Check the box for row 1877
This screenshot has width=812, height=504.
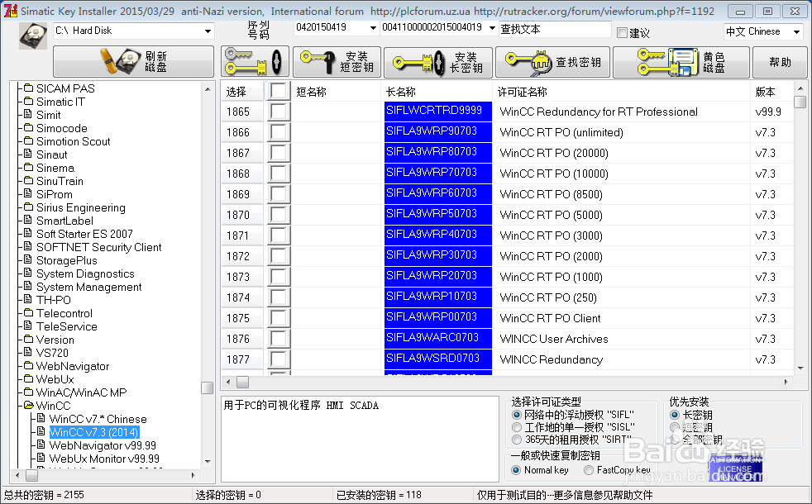279,359
